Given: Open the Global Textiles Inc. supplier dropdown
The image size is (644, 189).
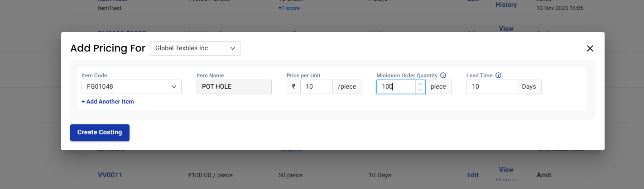Looking at the screenshot, I should [x=195, y=48].
